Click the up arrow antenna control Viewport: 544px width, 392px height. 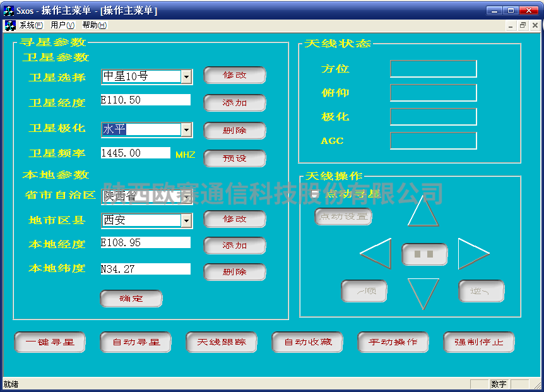[x=423, y=213]
